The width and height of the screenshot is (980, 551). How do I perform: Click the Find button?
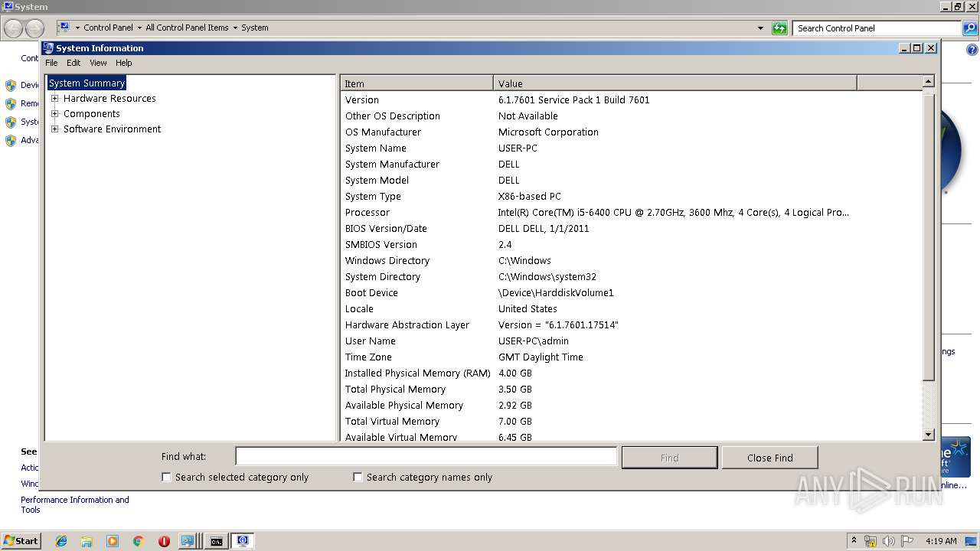pyautogui.click(x=669, y=458)
